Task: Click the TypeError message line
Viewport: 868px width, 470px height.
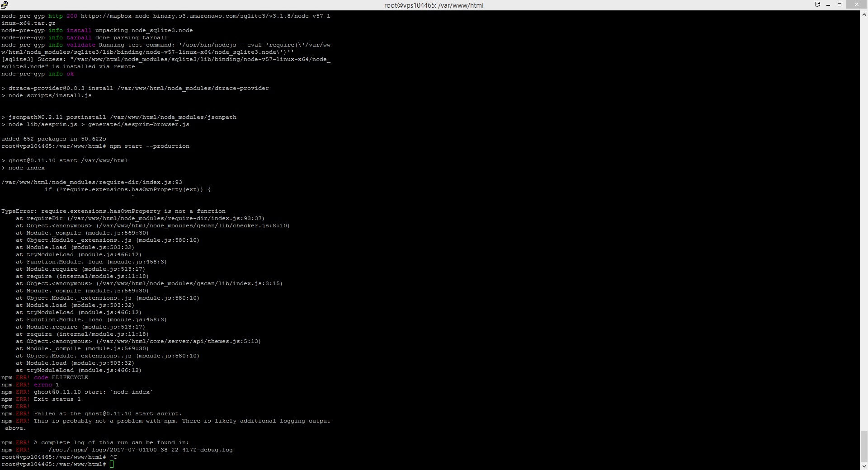Action: (113, 211)
